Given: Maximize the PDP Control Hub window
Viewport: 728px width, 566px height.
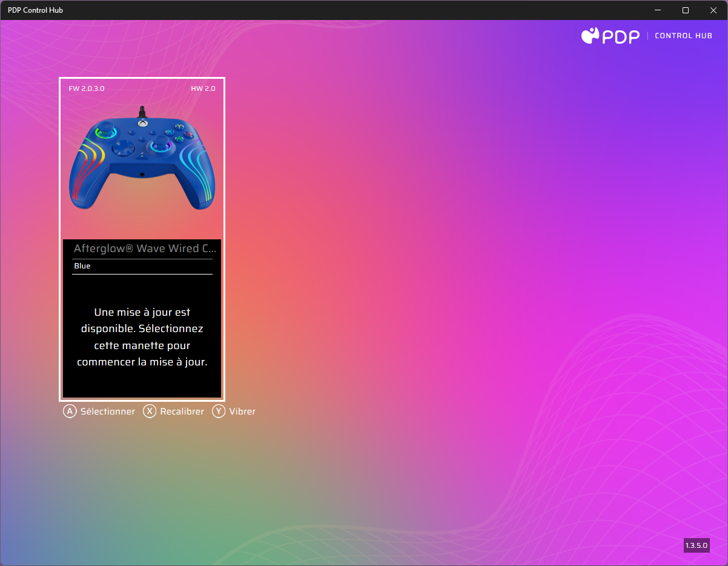Looking at the screenshot, I should coord(685,10).
